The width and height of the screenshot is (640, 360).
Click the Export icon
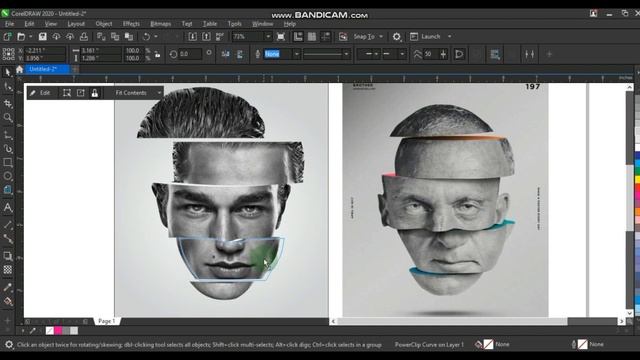coord(206,37)
